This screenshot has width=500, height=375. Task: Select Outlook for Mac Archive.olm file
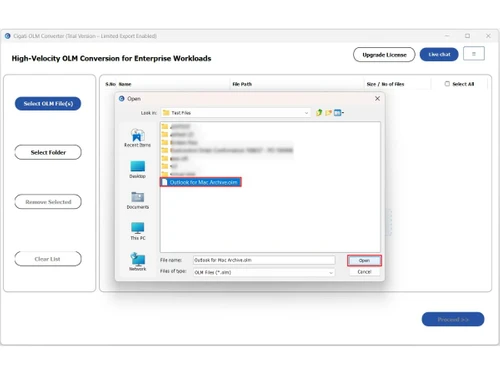tap(201, 182)
